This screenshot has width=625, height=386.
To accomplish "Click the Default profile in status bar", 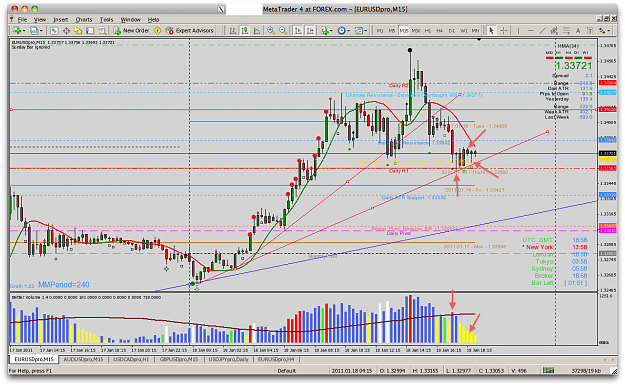I will tap(287, 371).
